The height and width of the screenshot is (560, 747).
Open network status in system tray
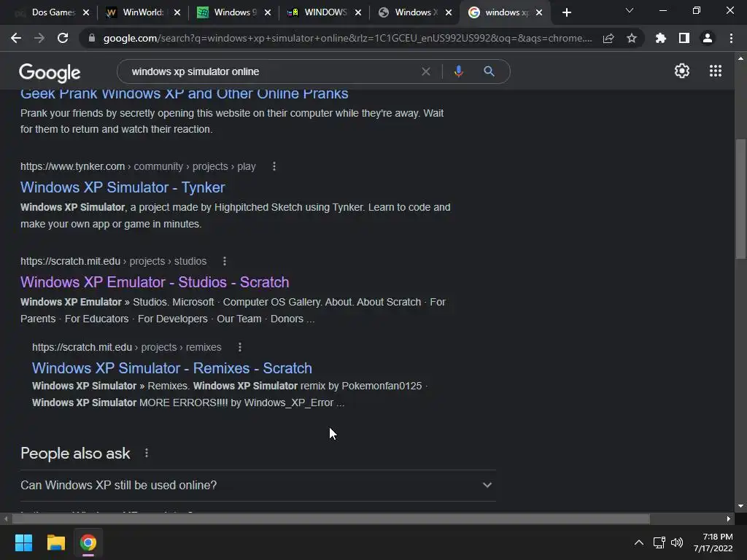(659, 542)
